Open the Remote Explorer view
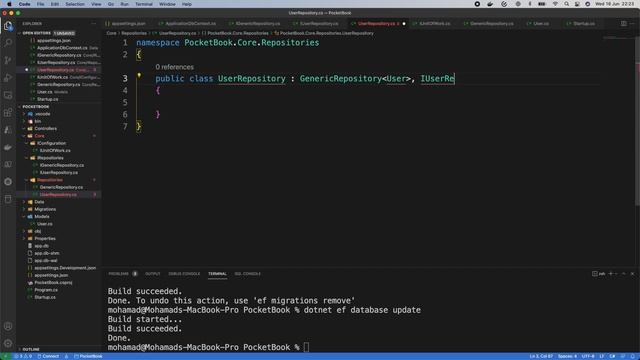Screen dimensions: 640x360 [x=8, y=95]
